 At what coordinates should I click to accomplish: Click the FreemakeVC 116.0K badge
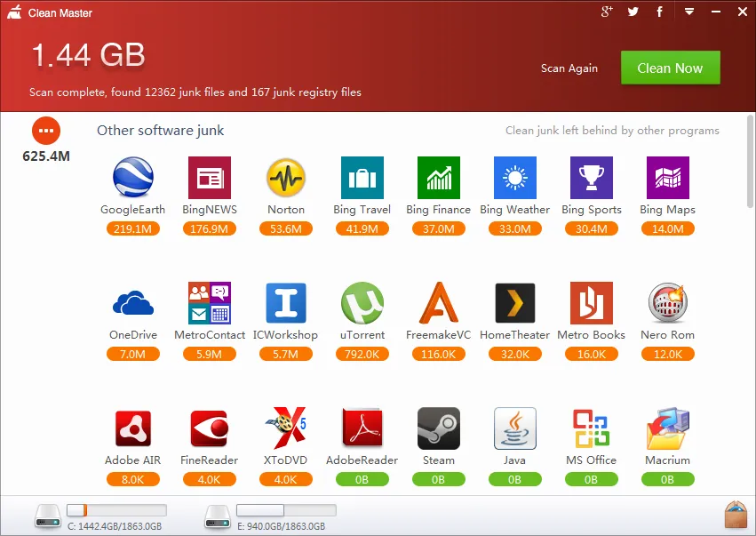pyautogui.click(x=439, y=354)
